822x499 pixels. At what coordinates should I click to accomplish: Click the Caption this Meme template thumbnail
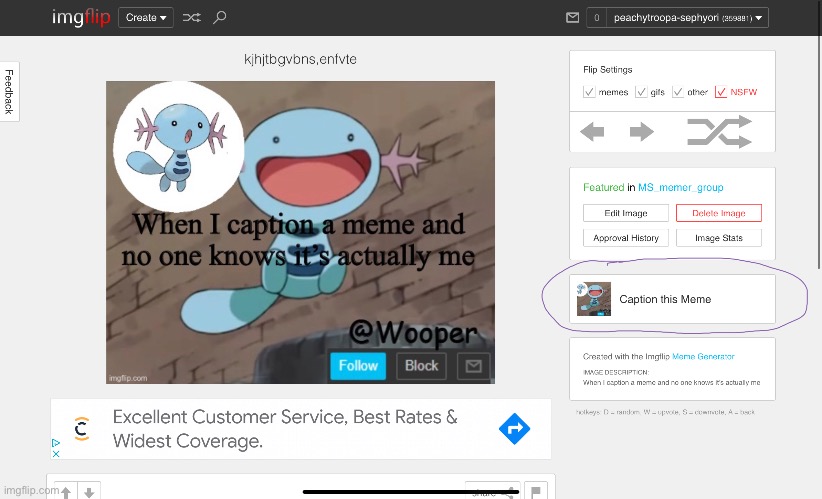(593, 299)
